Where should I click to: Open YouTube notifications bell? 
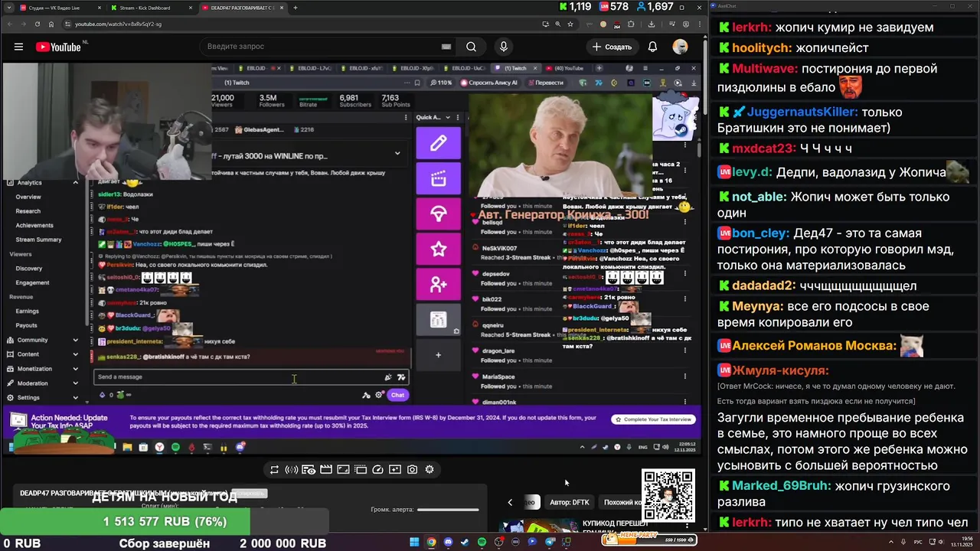652,47
